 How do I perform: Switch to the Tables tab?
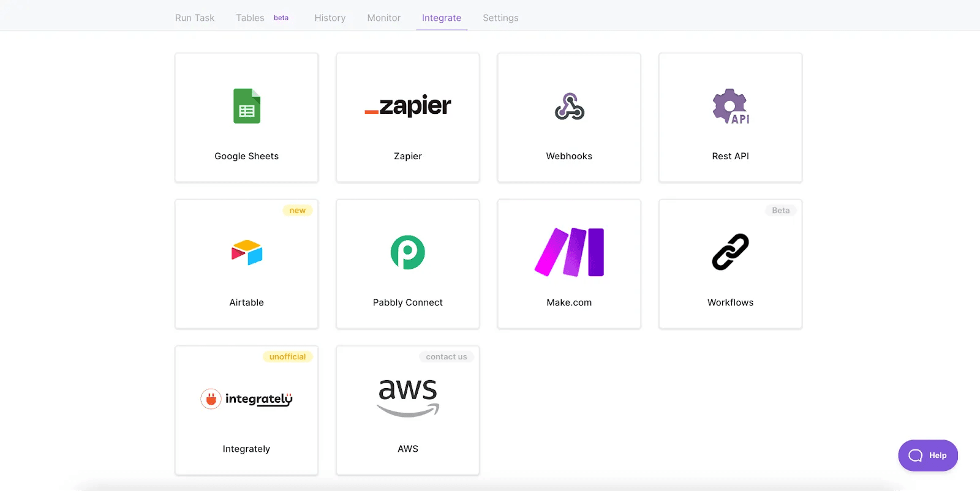pos(250,18)
